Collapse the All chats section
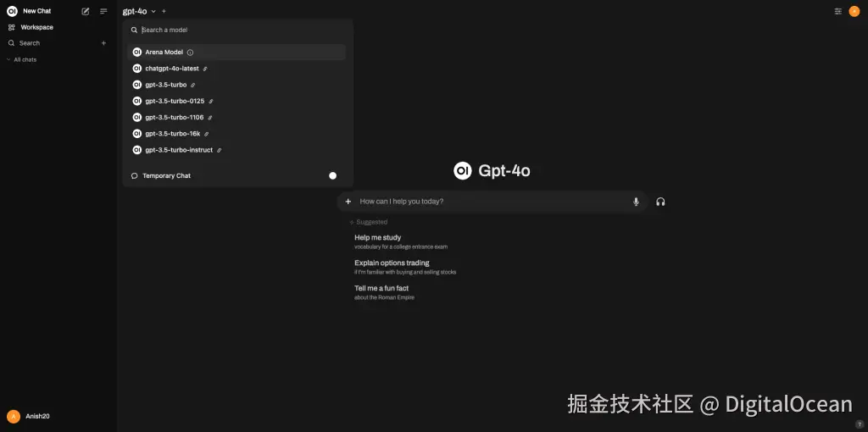This screenshot has width=868, height=432. point(22,60)
